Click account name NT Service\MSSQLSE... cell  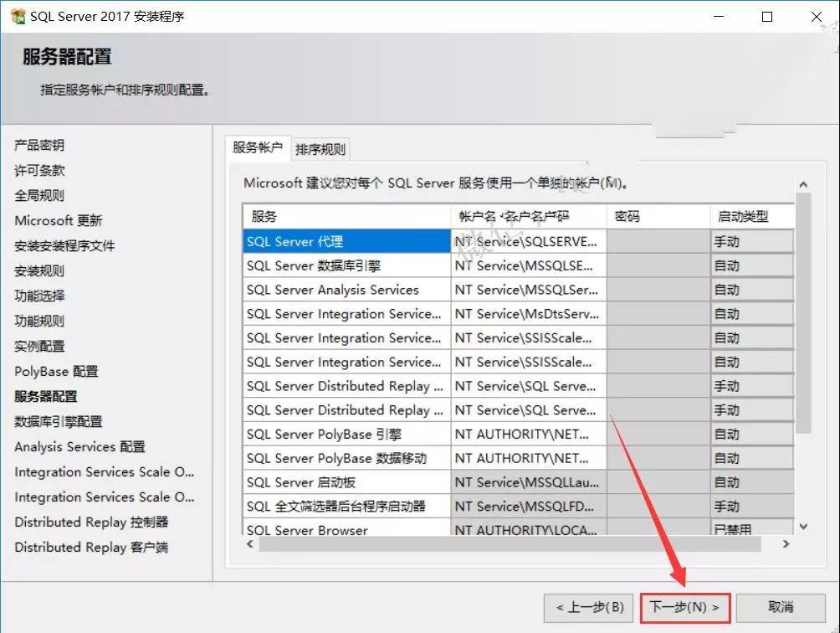tap(529, 266)
